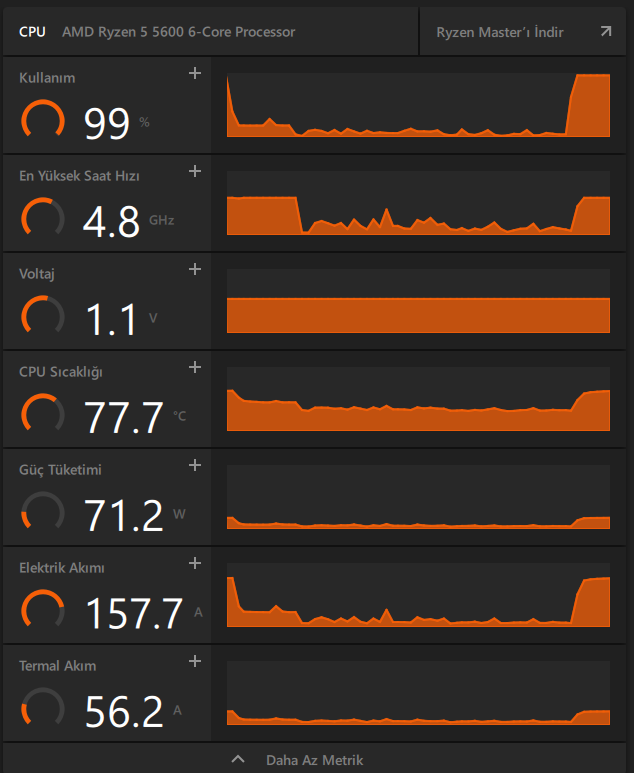Click the Termal Akım label
Screen dimensions: 634x773
[58, 666]
